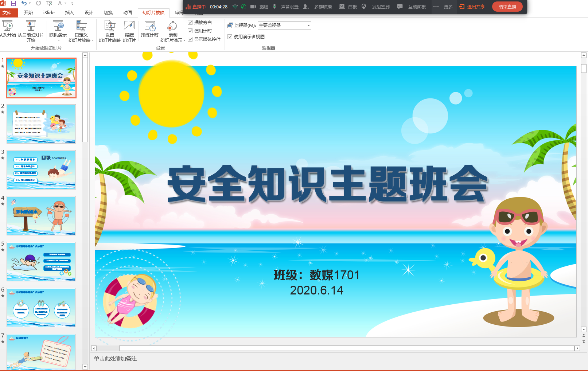The width and height of the screenshot is (588, 371).
Task: Click the 结束直播 end live button
Action: (507, 7)
